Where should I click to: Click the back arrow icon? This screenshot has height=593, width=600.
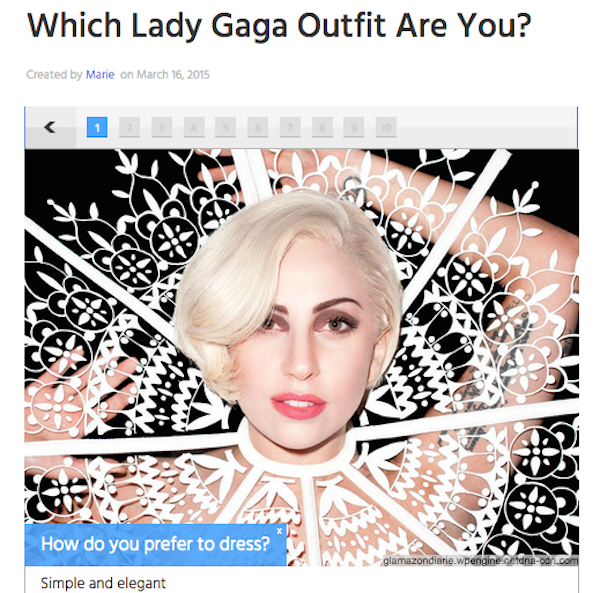pos(50,127)
